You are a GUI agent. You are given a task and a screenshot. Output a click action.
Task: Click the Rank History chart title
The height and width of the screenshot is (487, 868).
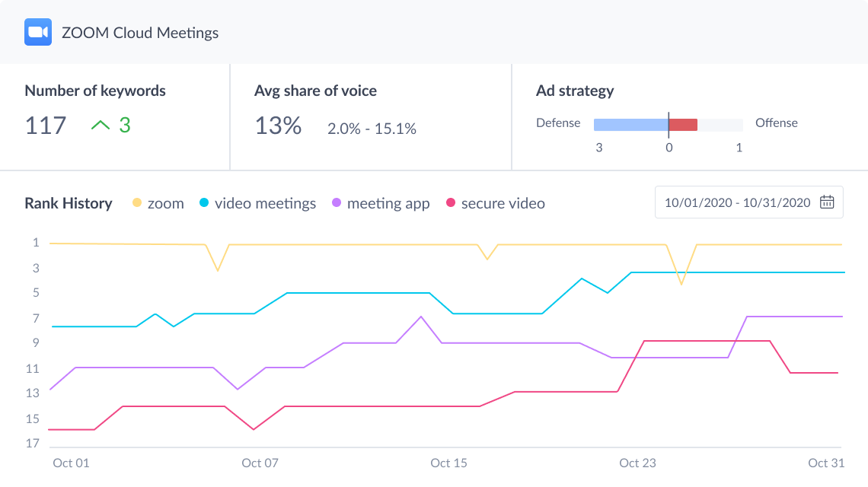pyautogui.click(x=69, y=203)
